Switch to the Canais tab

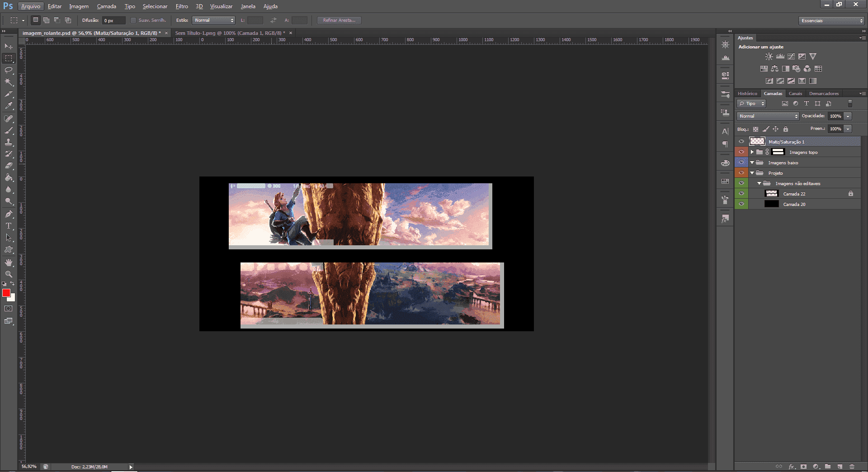click(795, 94)
